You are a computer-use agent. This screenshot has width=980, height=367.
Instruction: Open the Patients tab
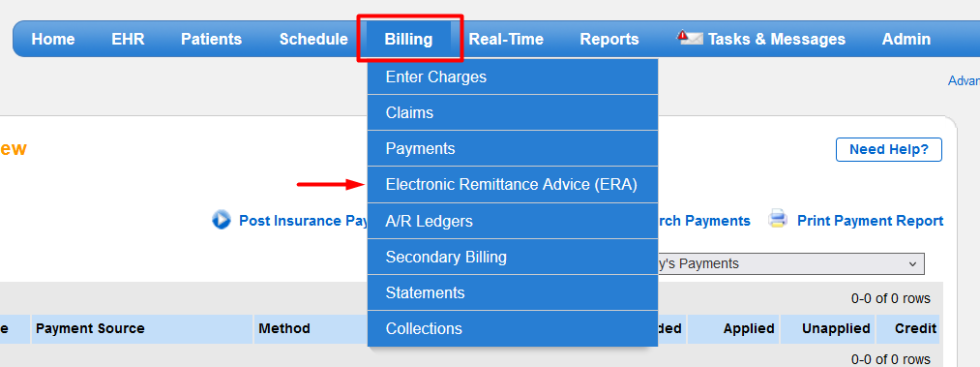211,39
